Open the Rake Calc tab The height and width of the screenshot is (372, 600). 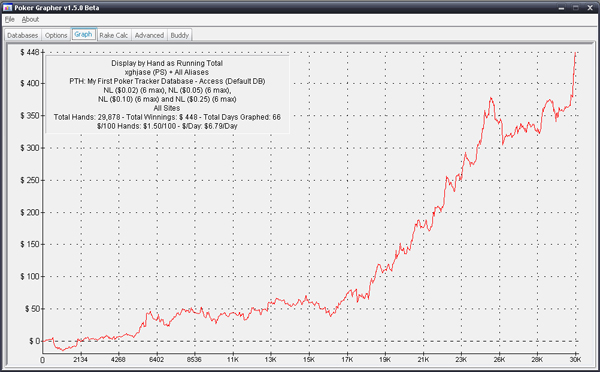tap(114, 35)
